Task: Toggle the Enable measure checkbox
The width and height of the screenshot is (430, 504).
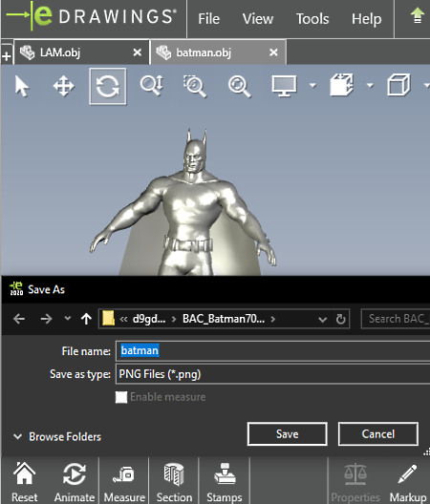Action: point(121,397)
